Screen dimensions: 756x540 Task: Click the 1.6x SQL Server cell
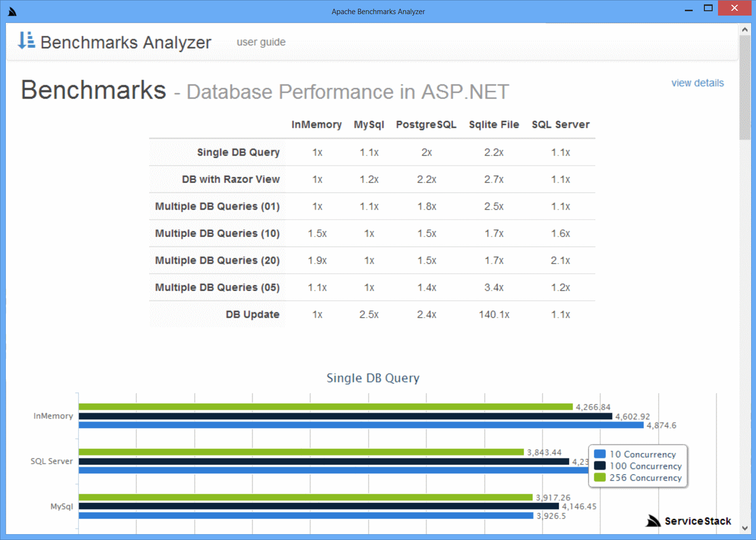[x=561, y=233]
